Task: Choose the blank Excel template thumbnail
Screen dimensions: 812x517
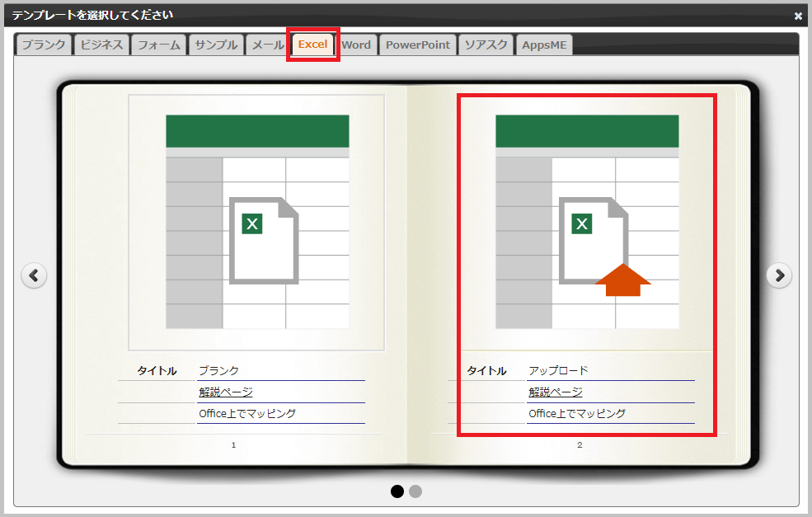Action: tap(256, 222)
